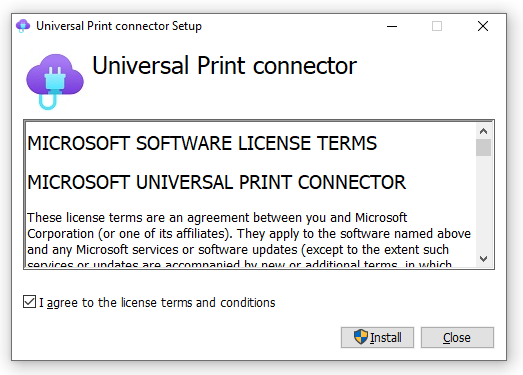Click the 'MICROSOFT UNIVERSAL PRINT CONNECTOR' heading

(216, 182)
